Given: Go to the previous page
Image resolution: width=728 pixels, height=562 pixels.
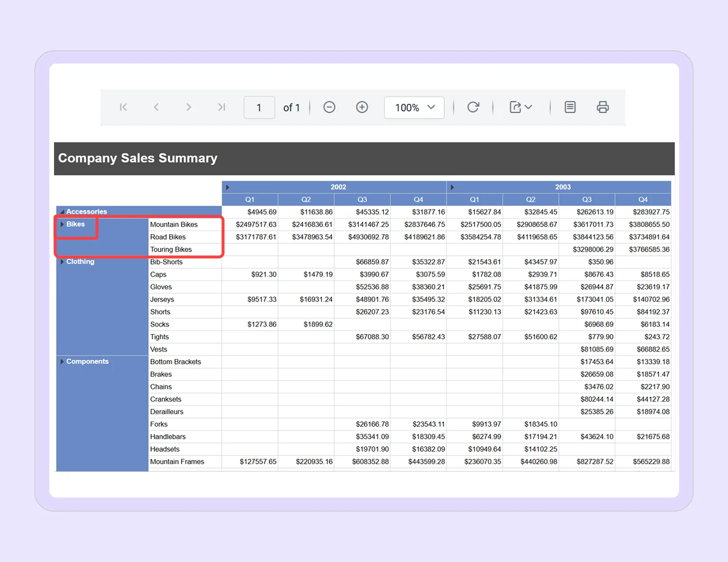Looking at the screenshot, I should 156,107.
